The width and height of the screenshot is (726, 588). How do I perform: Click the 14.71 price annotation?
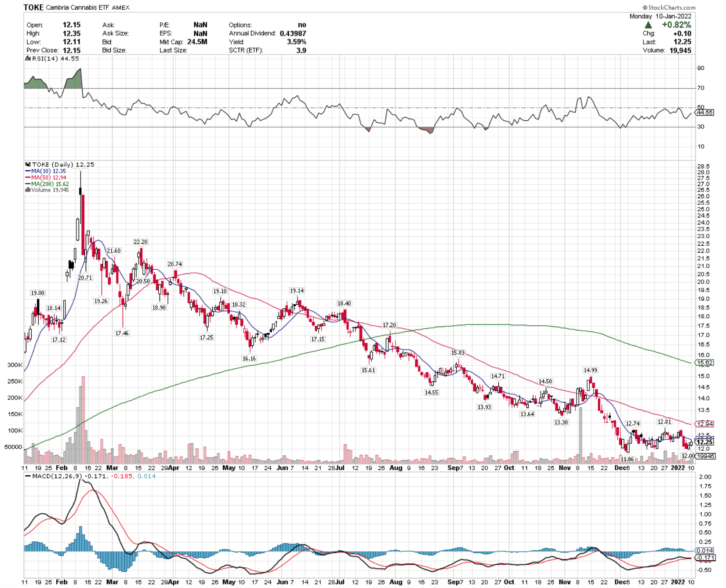(498, 376)
